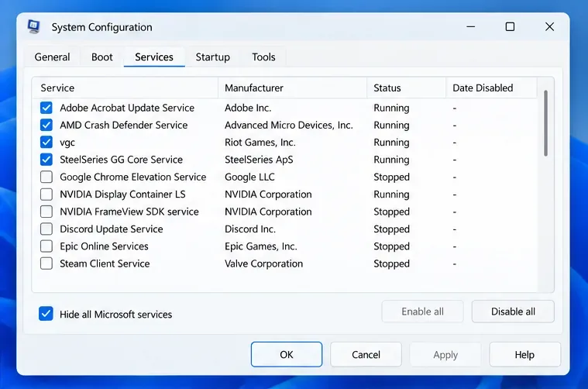Select the Services tab
588x389 pixels.
point(154,57)
